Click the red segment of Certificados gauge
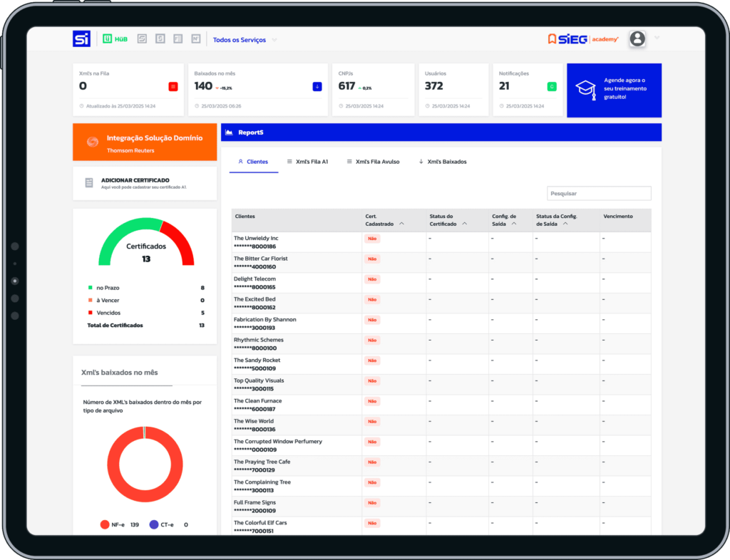 [182, 240]
